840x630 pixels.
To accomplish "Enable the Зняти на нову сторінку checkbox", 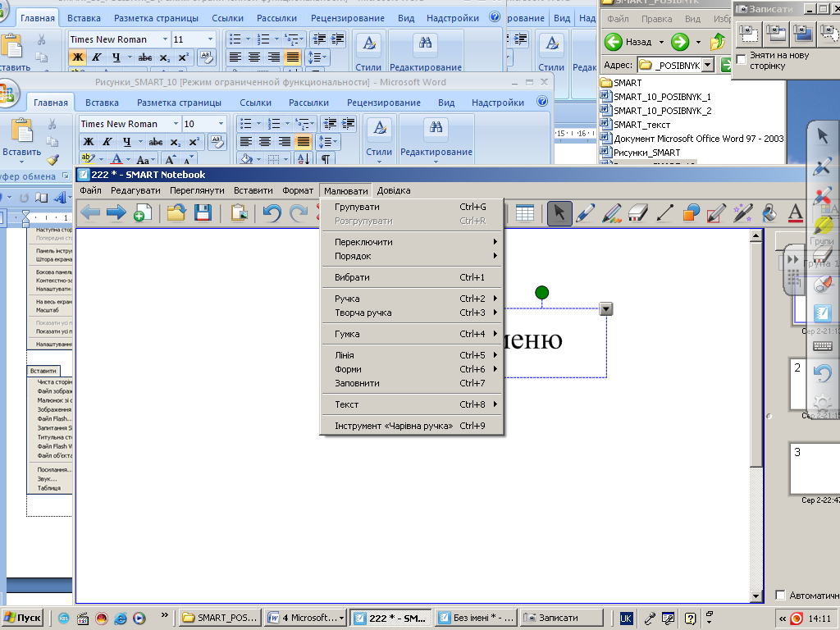I will pos(742,59).
